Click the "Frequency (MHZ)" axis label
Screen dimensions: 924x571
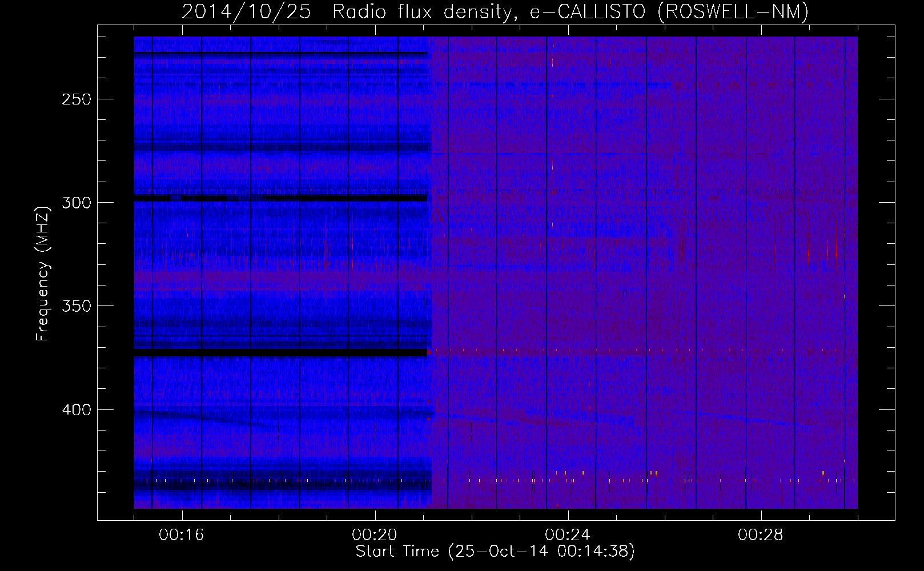(43, 274)
